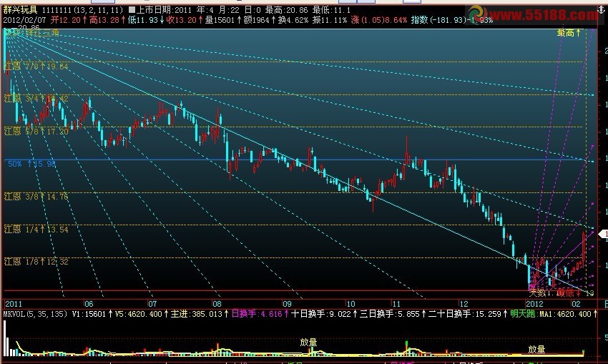Click the final large red candlestick of February 2012
This screenshot has width=608, height=364.
point(584,248)
